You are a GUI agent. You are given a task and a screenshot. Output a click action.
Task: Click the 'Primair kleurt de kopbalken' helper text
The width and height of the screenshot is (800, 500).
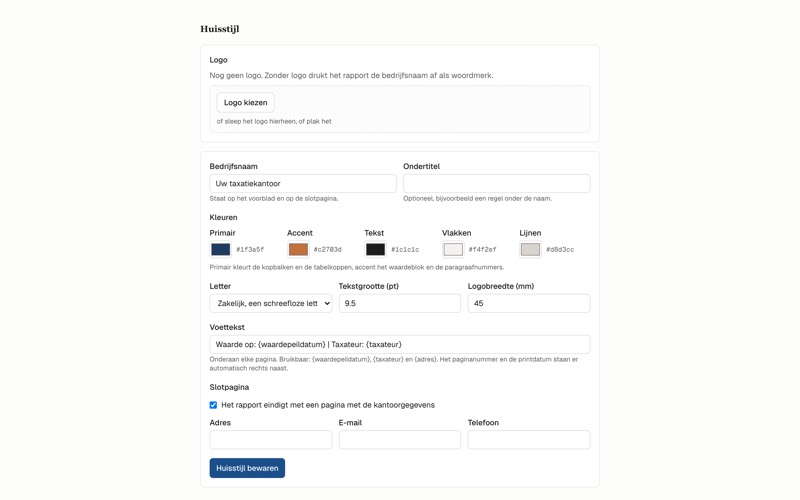[x=357, y=267]
